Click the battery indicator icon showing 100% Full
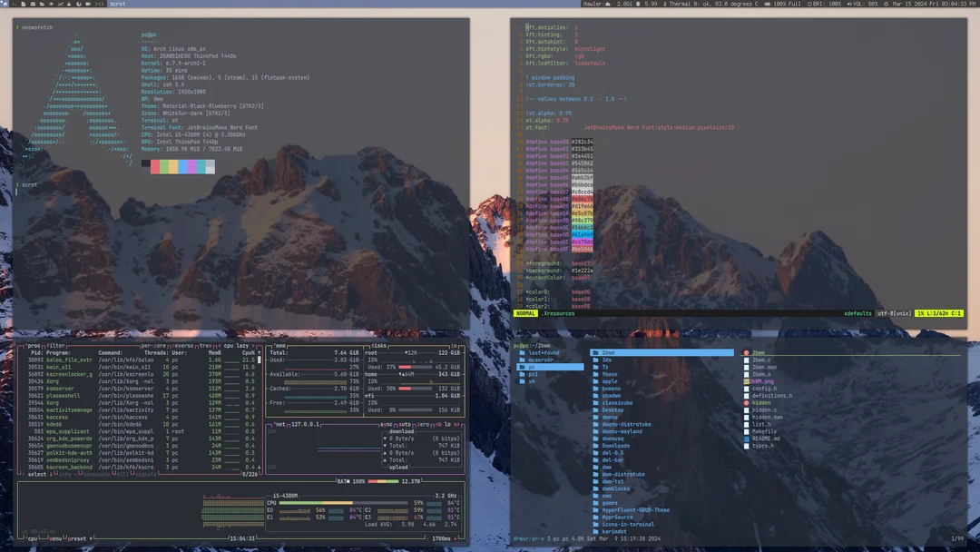980x552 pixels. tap(768, 5)
